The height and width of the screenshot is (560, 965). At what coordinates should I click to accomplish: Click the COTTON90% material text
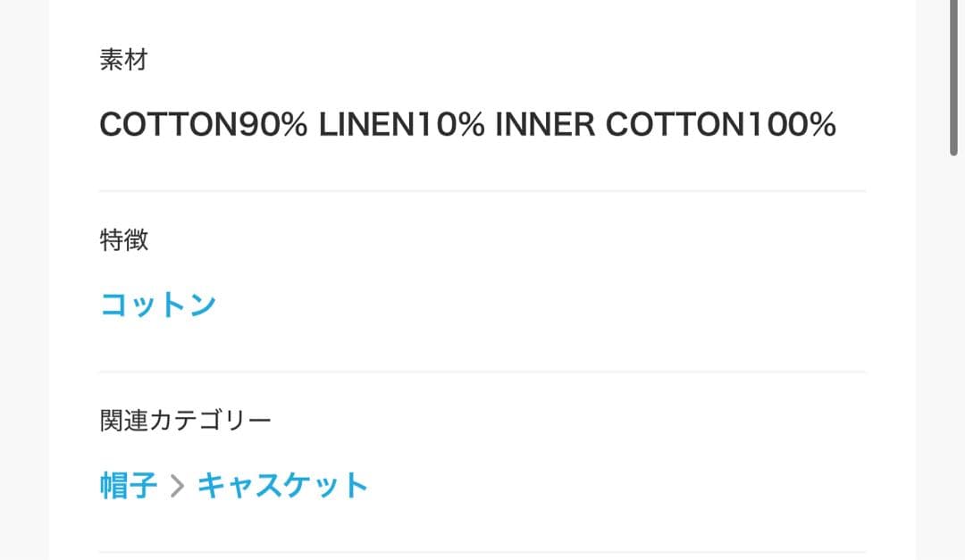pyautogui.click(x=203, y=125)
